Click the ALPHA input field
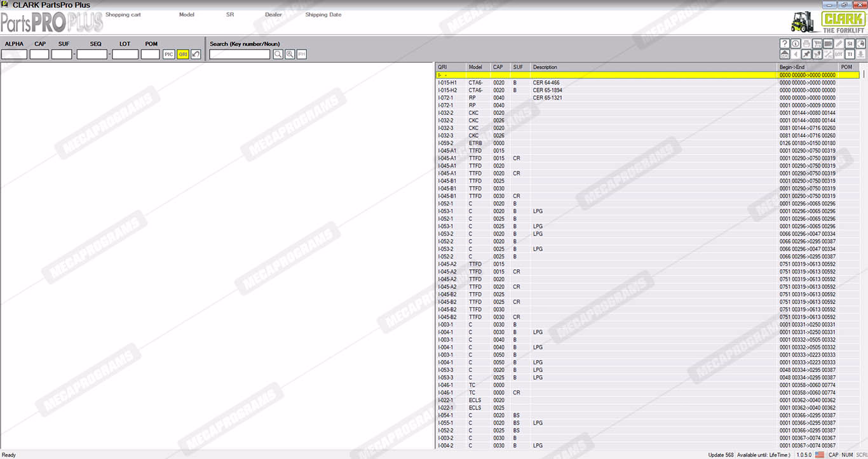Viewport: 868px width, 459px height. point(14,55)
